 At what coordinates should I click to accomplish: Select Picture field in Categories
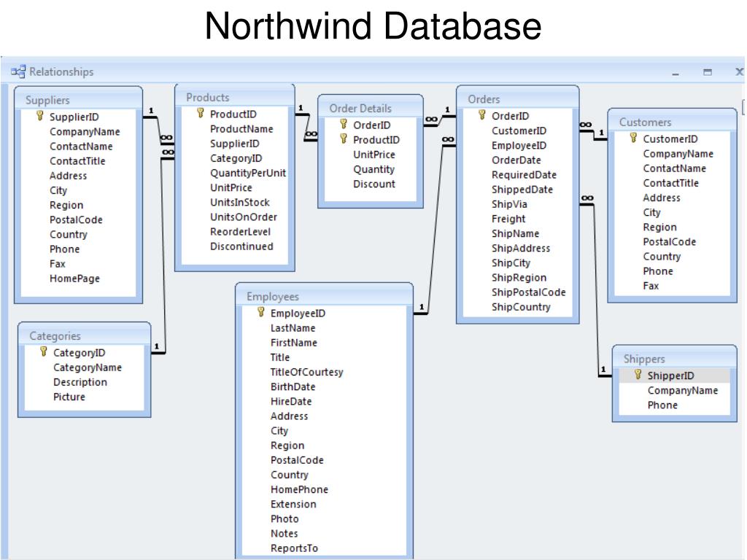[69, 397]
